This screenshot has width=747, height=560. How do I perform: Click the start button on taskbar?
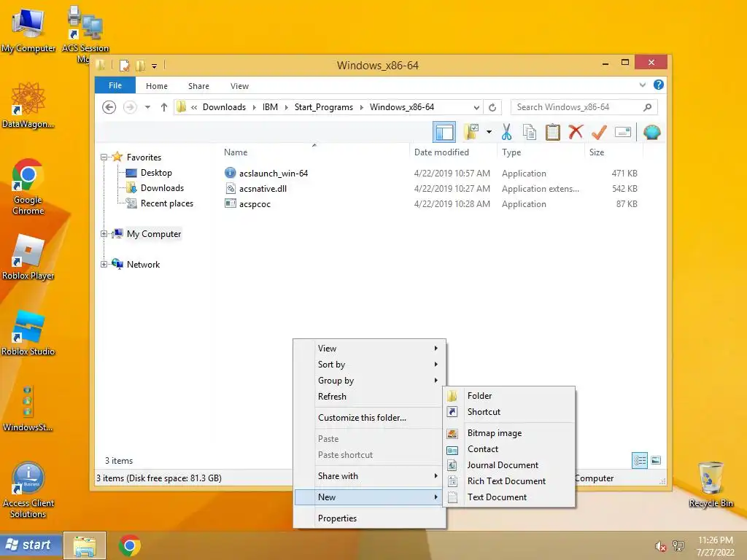tap(31, 545)
